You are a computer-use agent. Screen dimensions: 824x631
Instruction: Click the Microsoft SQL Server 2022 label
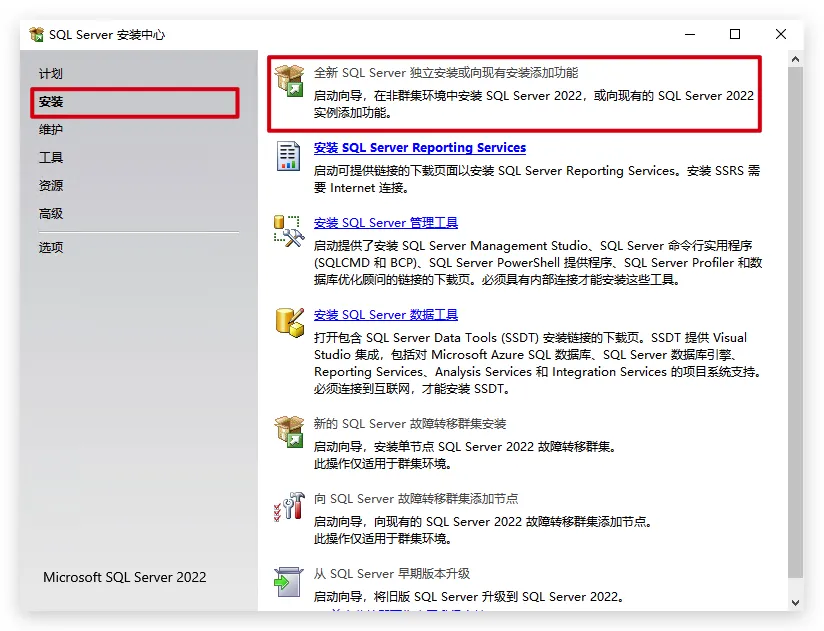(x=125, y=577)
